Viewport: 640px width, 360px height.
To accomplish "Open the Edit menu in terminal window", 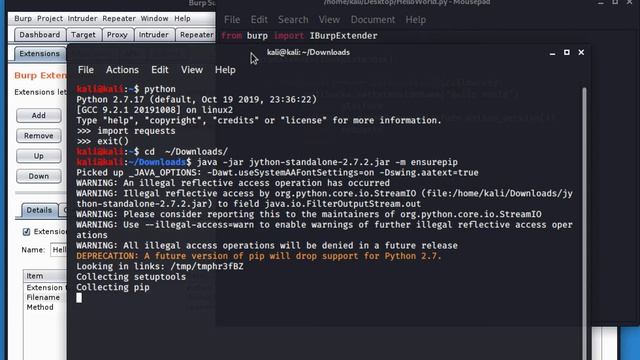I will (160, 70).
